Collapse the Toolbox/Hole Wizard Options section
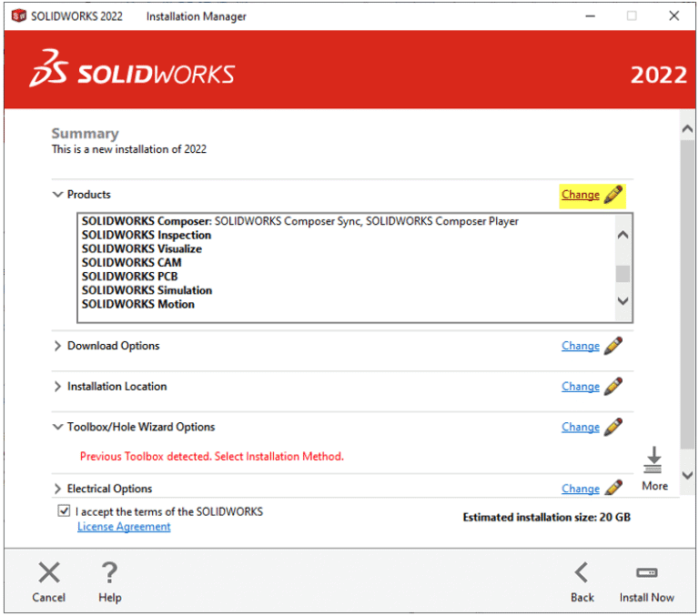Viewport: 699px width, 616px height. (x=57, y=427)
